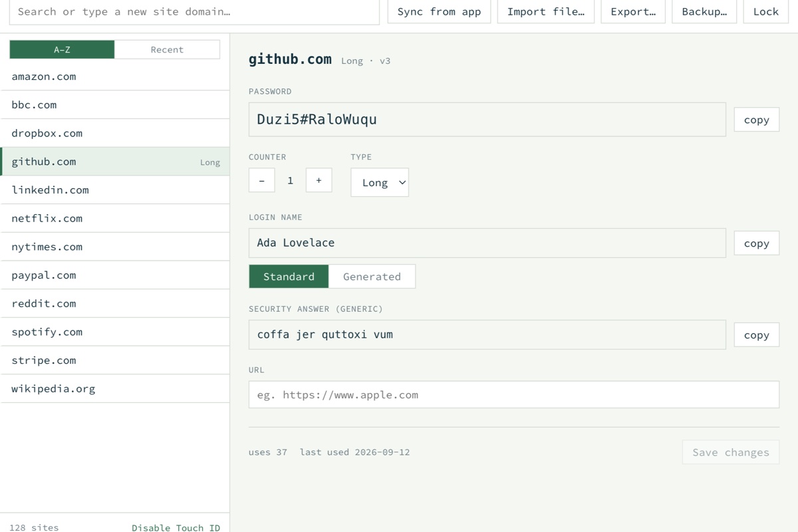Open Import file… dialog
This screenshot has height=532, width=798.
coord(546,11)
